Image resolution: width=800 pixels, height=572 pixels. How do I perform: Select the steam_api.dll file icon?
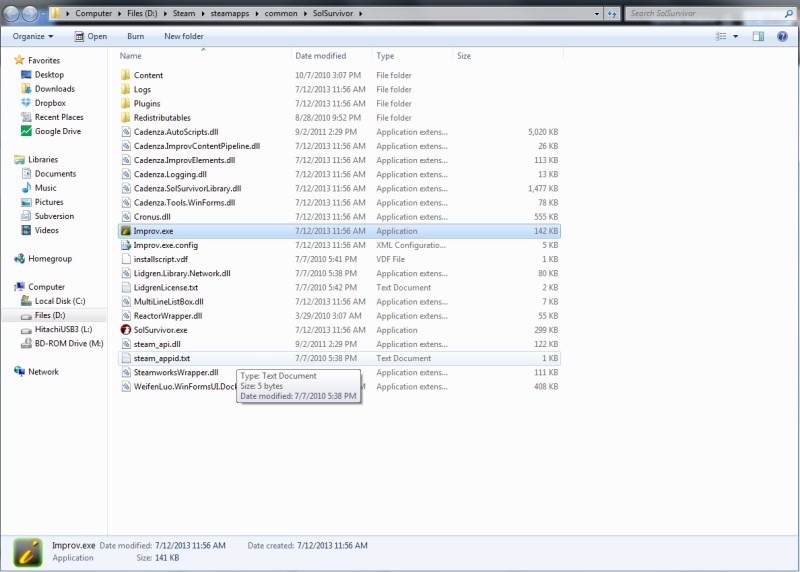[126, 344]
